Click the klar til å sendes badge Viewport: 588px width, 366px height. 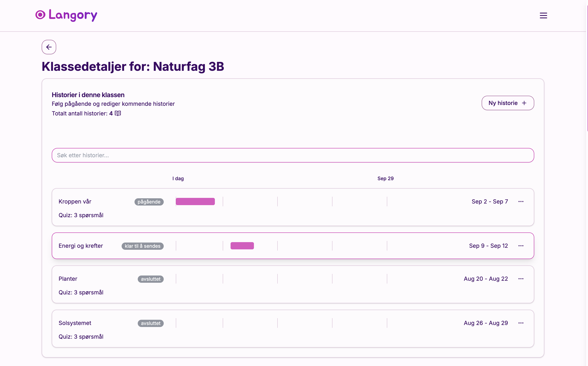143,246
